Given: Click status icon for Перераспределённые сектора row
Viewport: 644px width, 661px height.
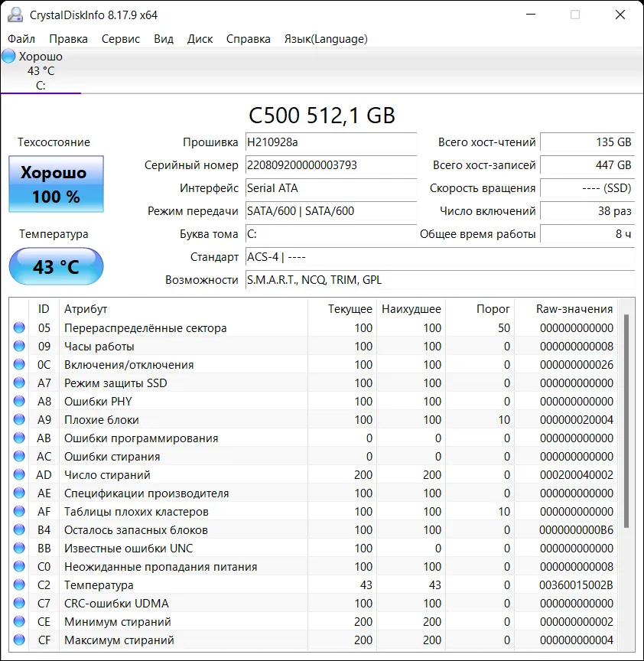Looking at the screenshot, I should coord(19,328).
